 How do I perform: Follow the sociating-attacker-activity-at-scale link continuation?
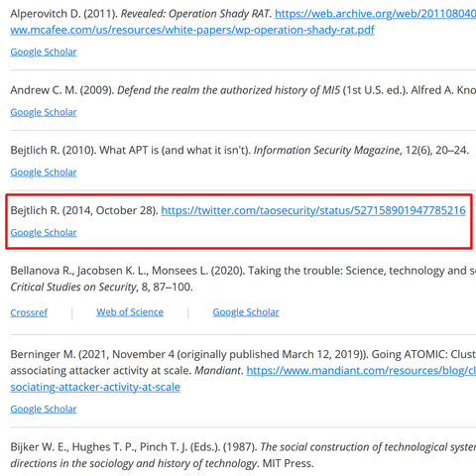[95, 387]
